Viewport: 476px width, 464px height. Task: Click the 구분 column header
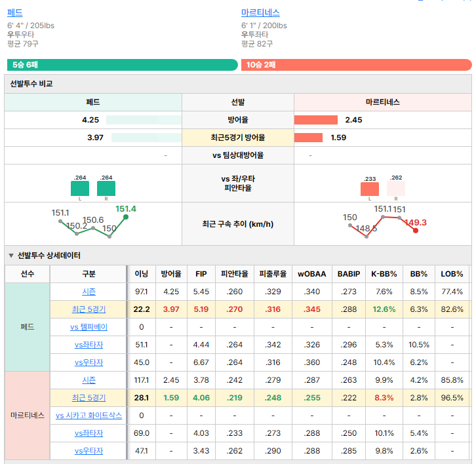coord(89,274)
